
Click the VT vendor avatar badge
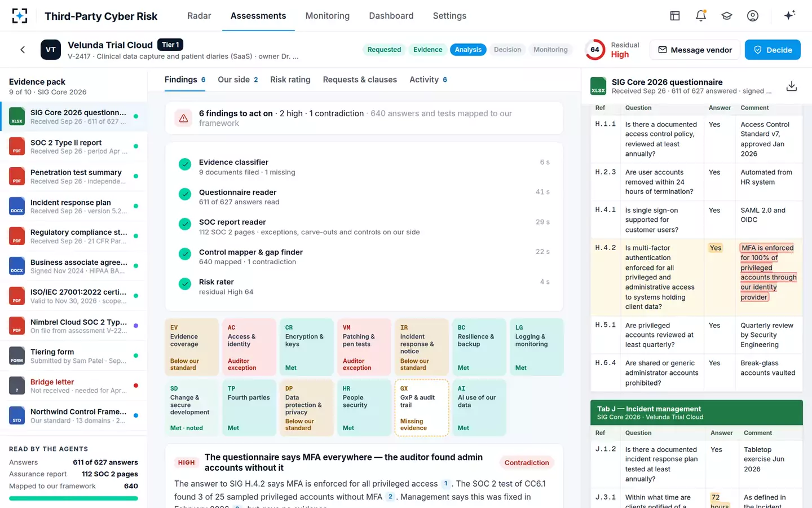tap(51, 50)
